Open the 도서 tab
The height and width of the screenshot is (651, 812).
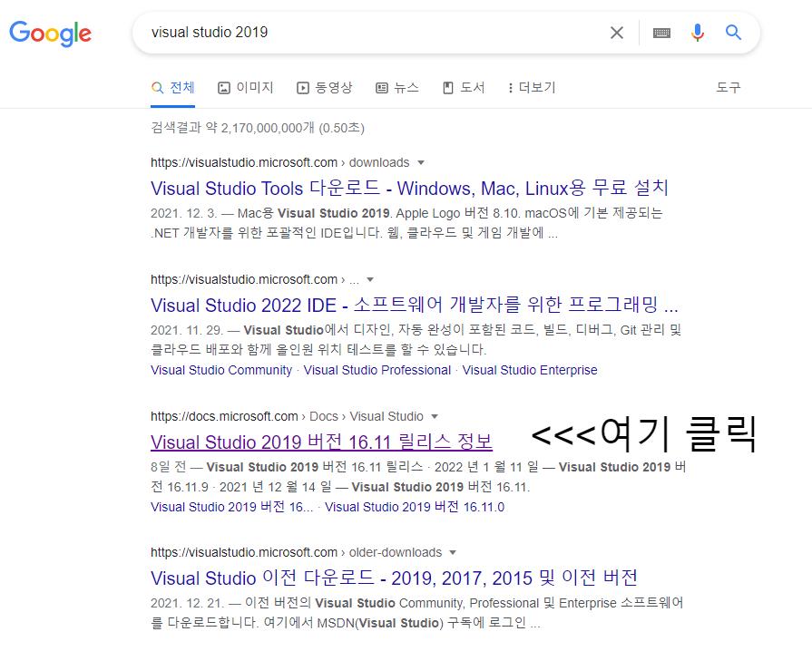464,87
